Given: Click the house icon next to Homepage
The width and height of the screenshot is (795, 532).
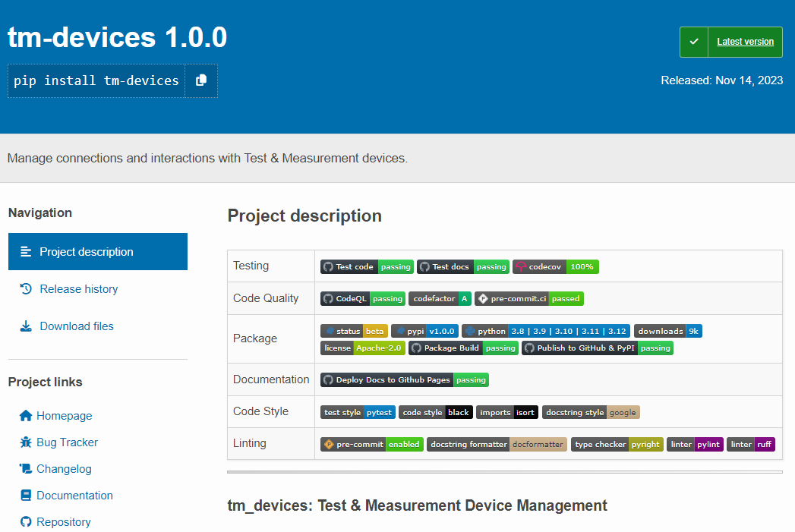Looking at the screenshot, I should coord(26,416).
